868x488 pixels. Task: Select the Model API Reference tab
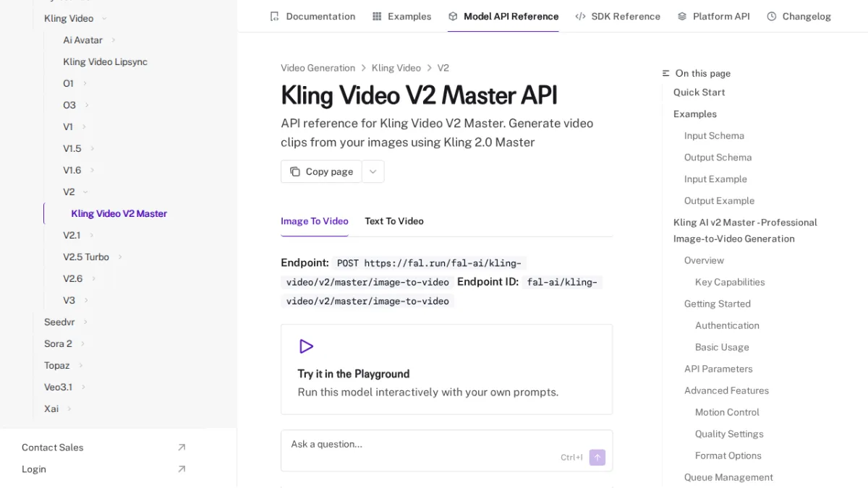click(503, 16)
